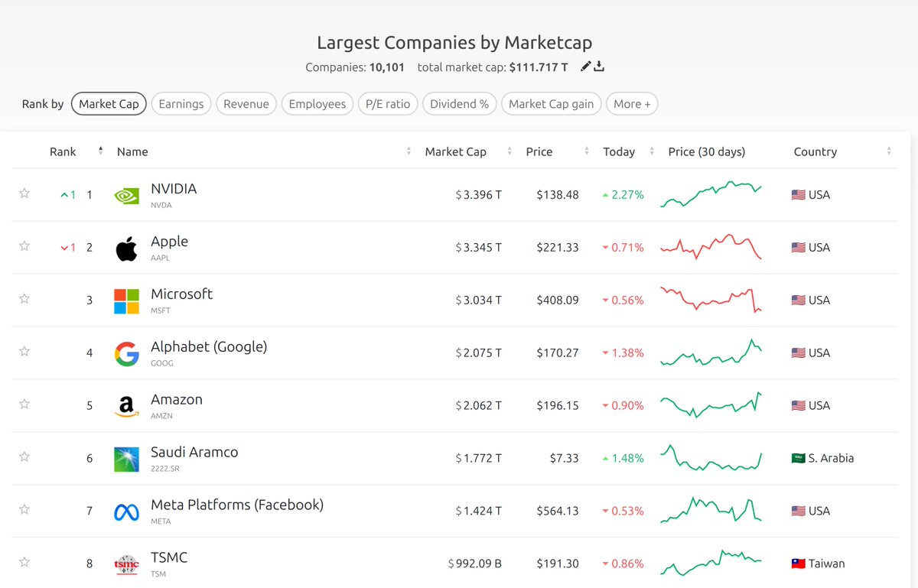Image resolution: width=918 pixels, height=588 pixels.
Task: Click TSMC's 30-day price chart
Action: (x=711, y=563)
